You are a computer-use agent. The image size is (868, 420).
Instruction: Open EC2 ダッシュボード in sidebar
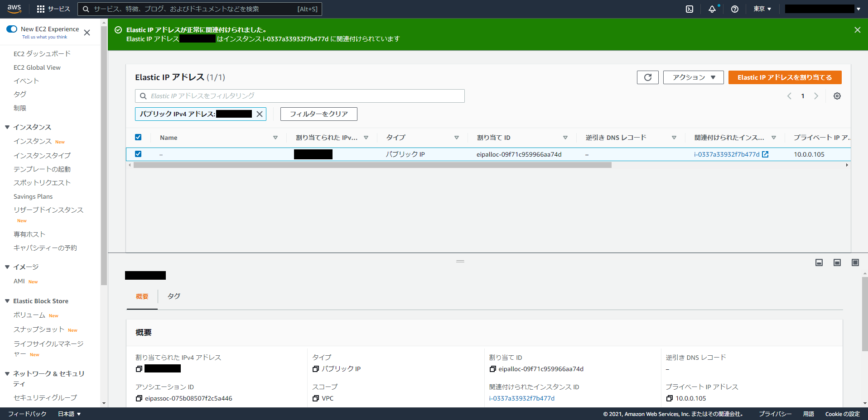[42, 53]
